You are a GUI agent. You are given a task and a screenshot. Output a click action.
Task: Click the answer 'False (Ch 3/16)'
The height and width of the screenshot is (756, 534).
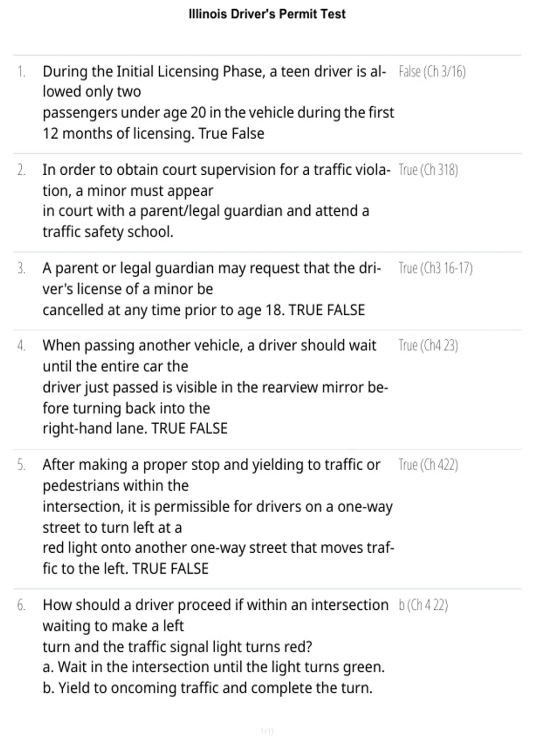pos(432,72)
